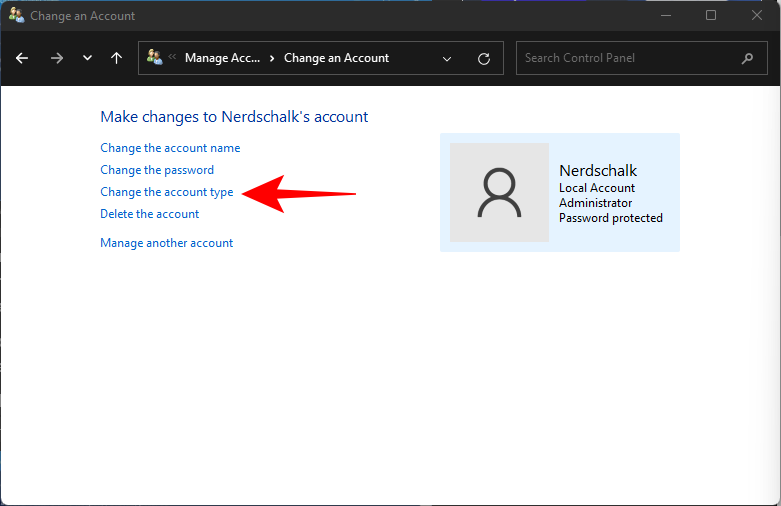Click the Delete the account link
781x506 pixels.
[149, 214]
